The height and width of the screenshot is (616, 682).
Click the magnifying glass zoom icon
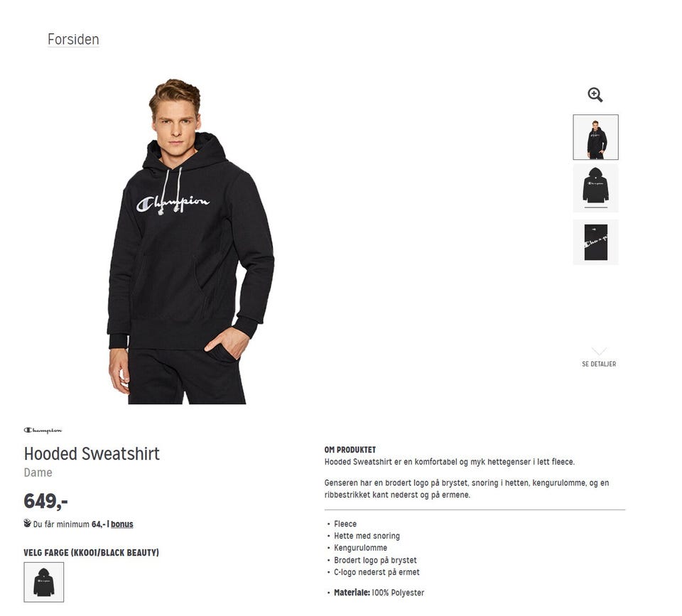pos(595,94)
